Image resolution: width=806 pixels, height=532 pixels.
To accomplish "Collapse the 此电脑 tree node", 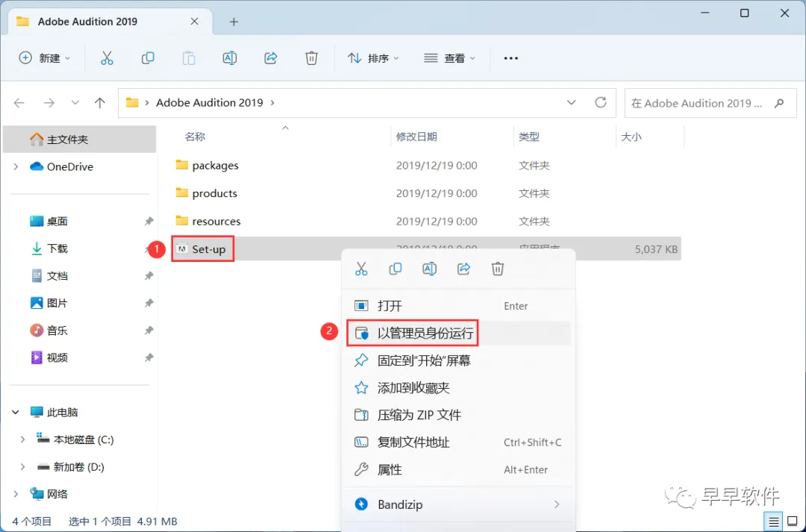I will click(16, 412).
